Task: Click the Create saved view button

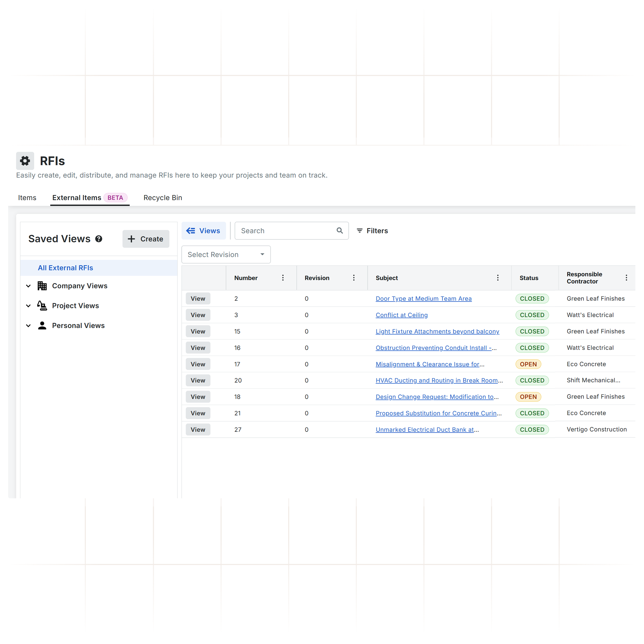Action: [x=146, y=239]
